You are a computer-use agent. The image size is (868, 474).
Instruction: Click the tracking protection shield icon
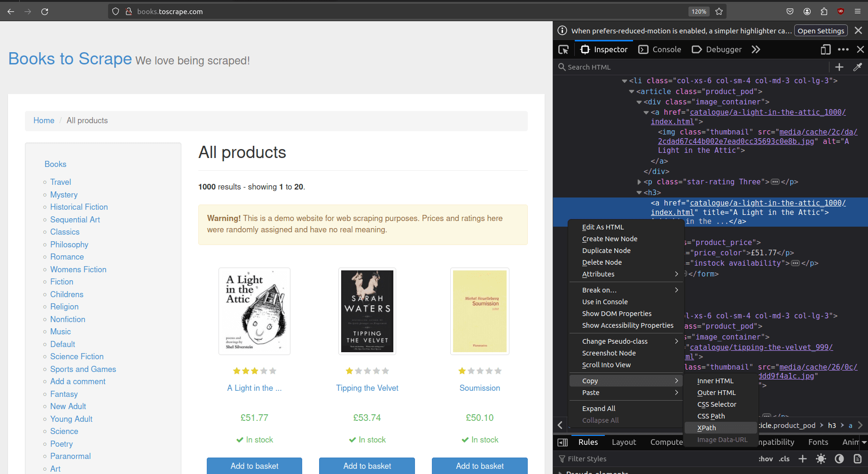tap(116, 11)
